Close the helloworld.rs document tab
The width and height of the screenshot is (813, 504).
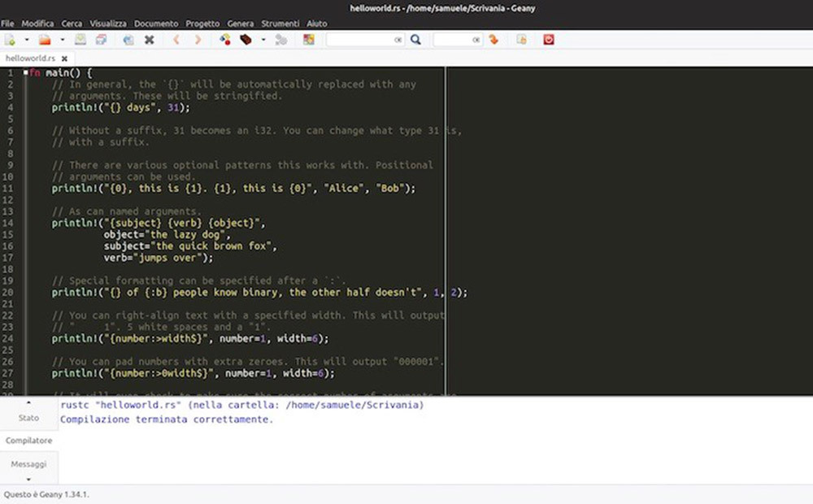[x=64, y=59]
